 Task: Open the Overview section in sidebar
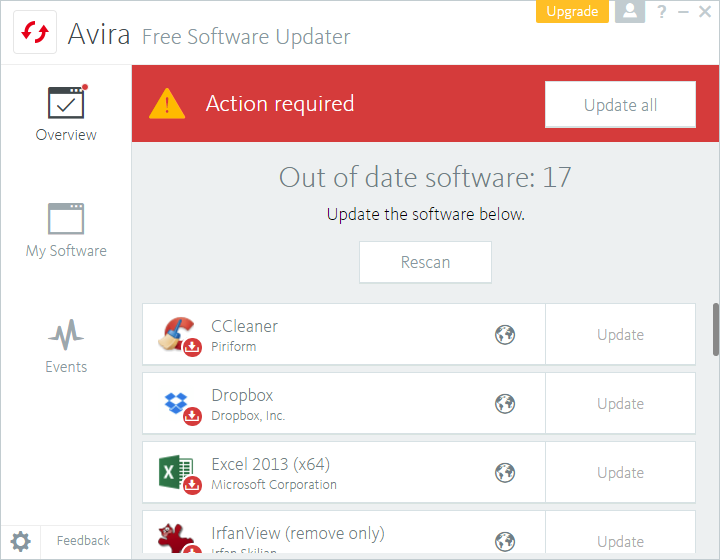click(66, 114)
